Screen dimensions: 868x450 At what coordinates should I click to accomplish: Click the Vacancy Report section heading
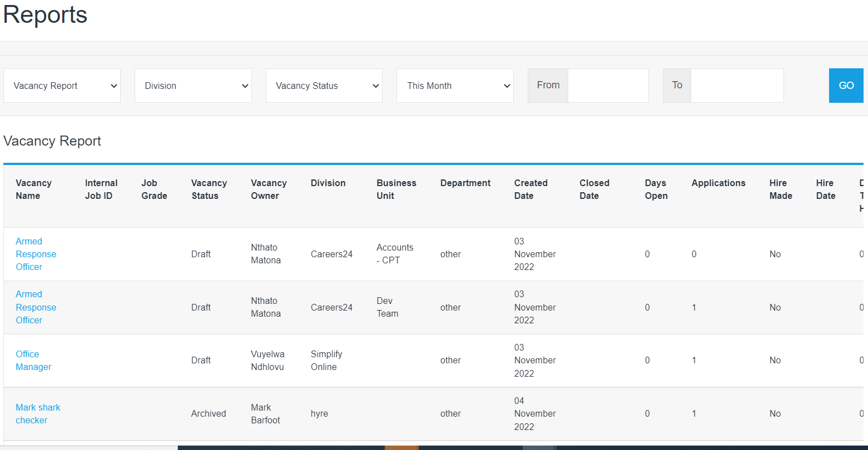pos(52,141)
